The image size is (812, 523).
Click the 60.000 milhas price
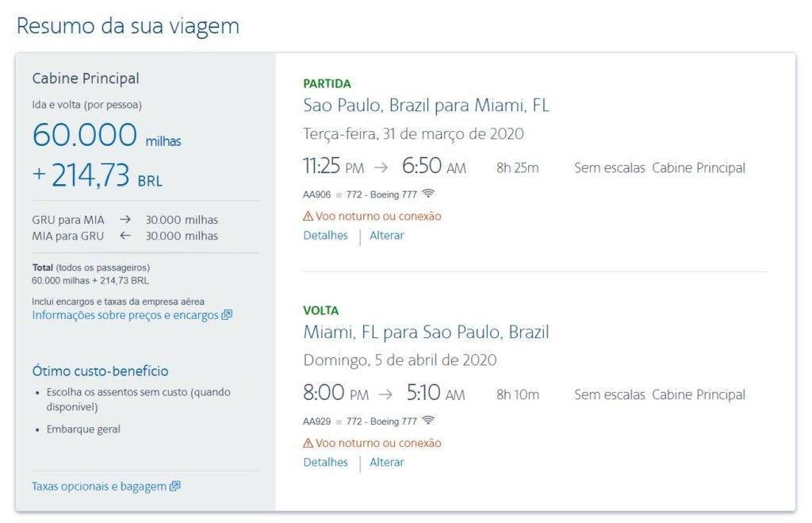(x=107, y=135)
